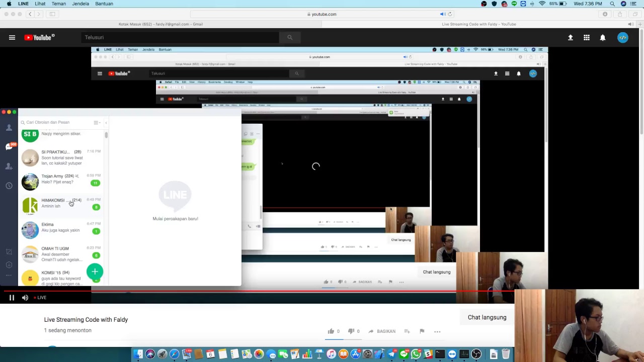Open Wi-Fi status in menu bar
This screenshot has height=362, width=644.
click(x=542, y=4)
